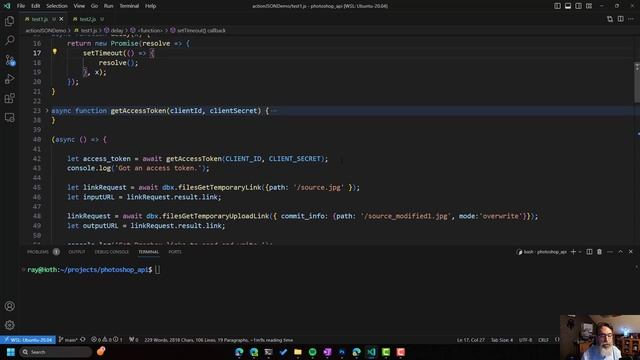This screenshot has height=360, width=640.
Task: Open the Extensions view
Action: (9, 98)
